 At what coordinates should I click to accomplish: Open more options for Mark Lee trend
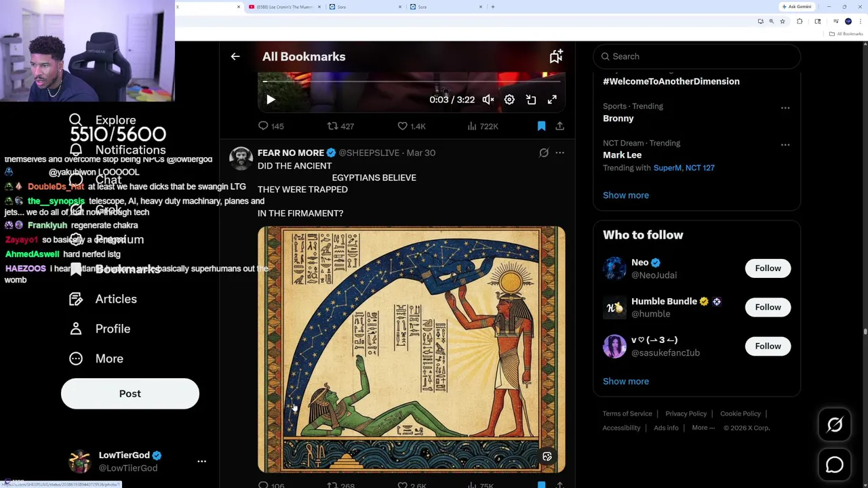click(785, 144)
